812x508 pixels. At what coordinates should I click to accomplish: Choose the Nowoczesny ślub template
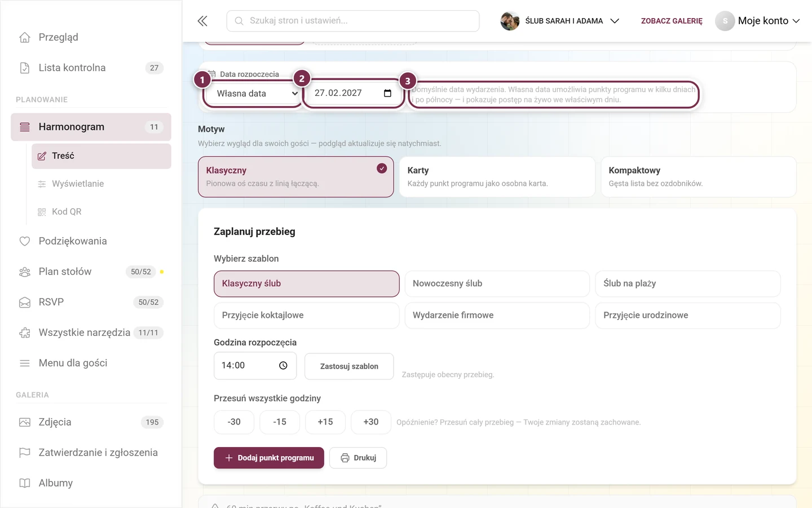(x=497, y=283)
